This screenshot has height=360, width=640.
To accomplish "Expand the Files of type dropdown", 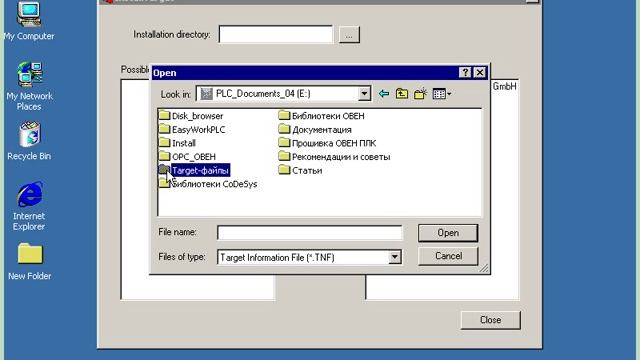I will tap(394, 257).
